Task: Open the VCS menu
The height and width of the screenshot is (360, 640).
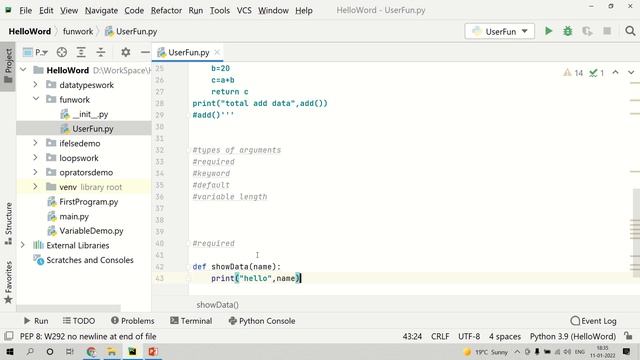Action: pos(244,10)
